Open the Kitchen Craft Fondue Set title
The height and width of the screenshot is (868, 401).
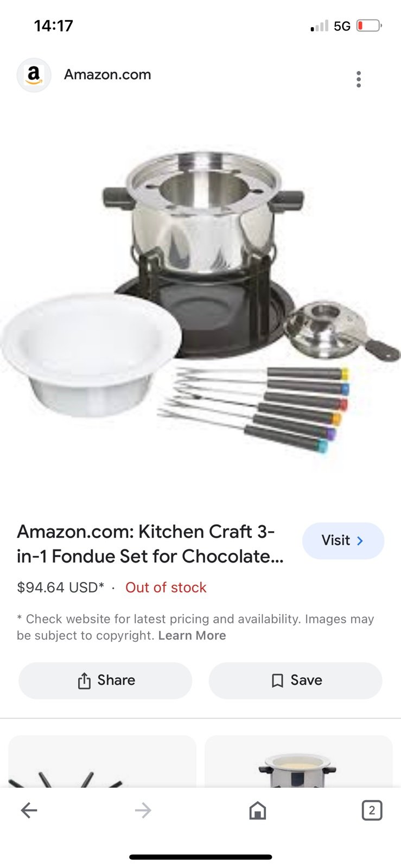tap(150, 544)
